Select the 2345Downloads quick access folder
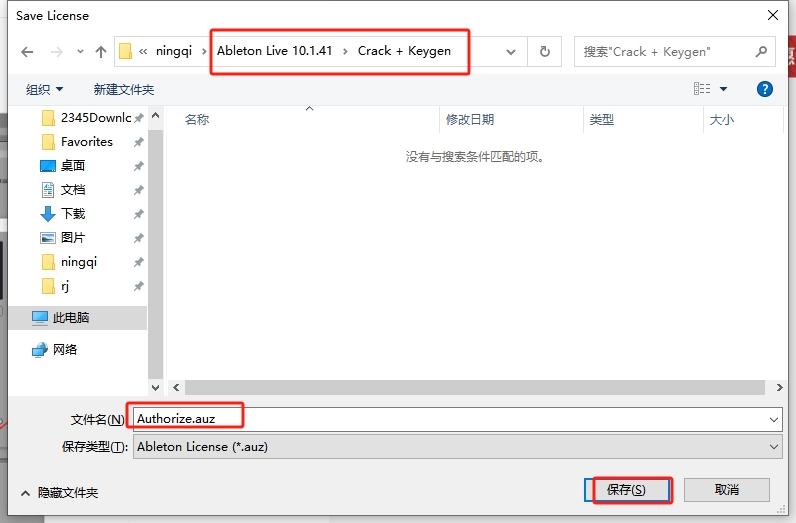The width and height of the screenshot is (796, 523). click(86, 118)
